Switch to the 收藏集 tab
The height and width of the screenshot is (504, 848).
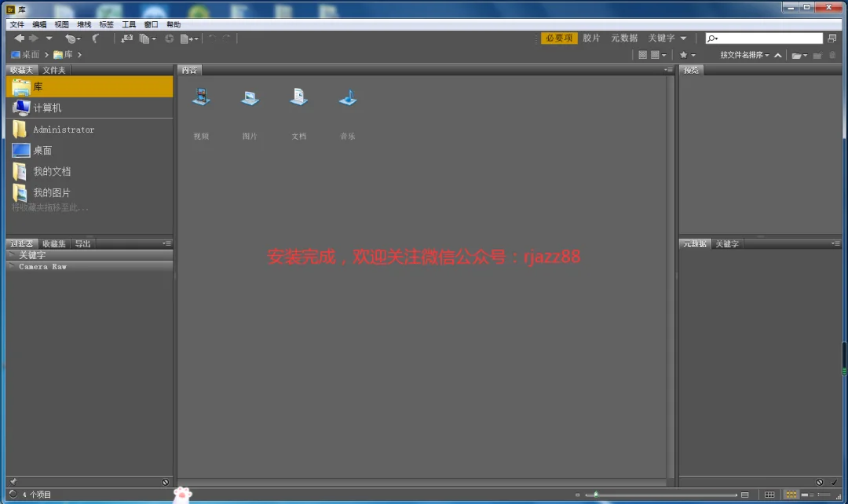coord(54,244)
